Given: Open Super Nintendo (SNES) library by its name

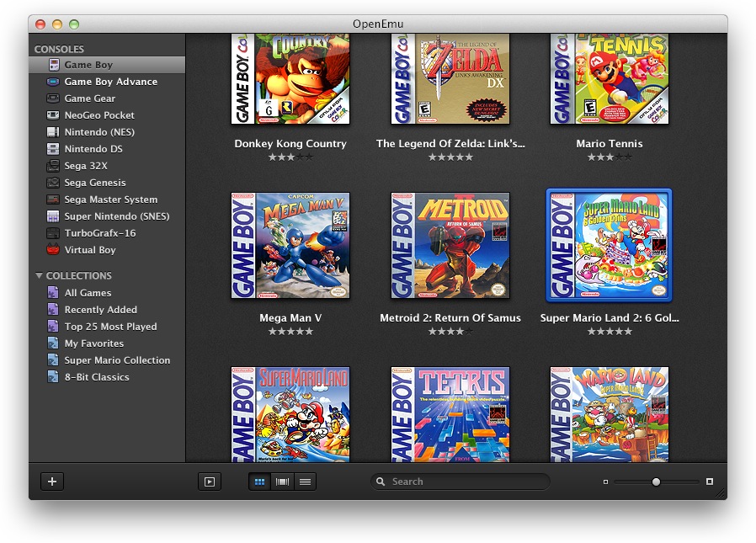Looking at the screenshot, I should tap(117, 216).
